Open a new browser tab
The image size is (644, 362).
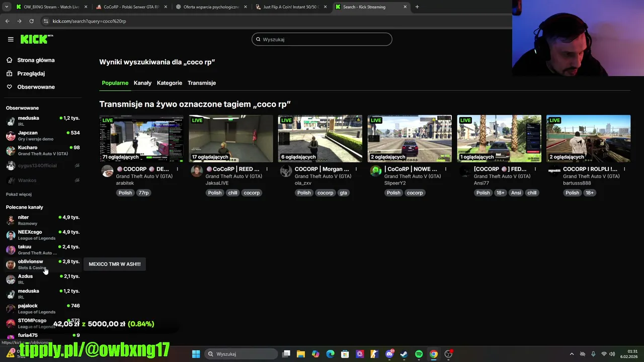(417, 7)
